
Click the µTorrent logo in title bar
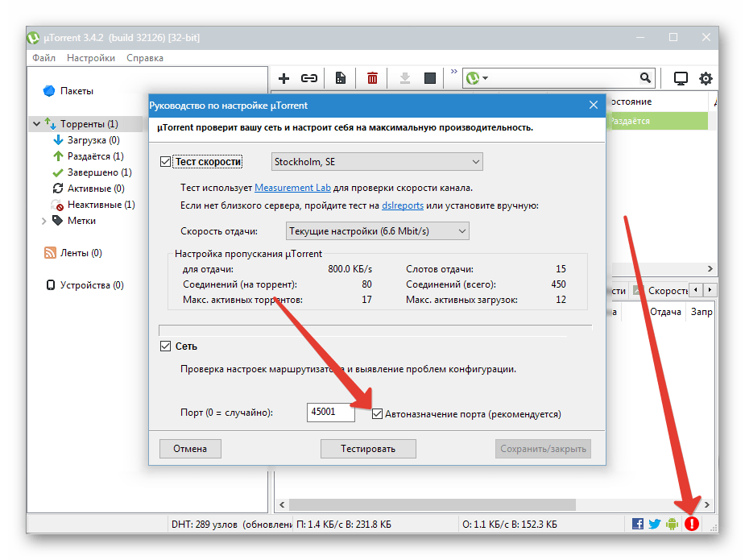[33, 38]
